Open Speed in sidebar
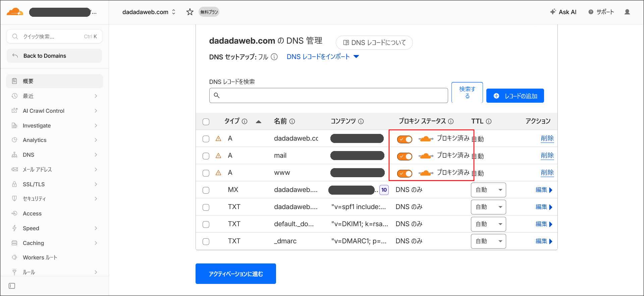 pos(54,228)
